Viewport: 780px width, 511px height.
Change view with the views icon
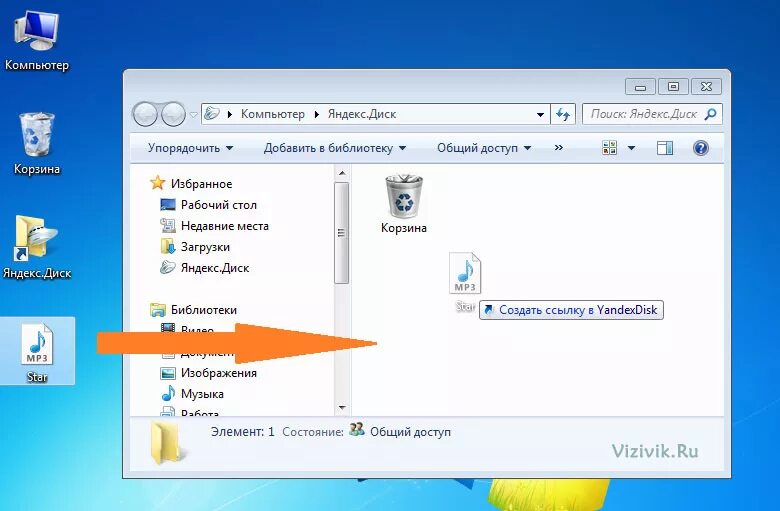coord(609,148)
